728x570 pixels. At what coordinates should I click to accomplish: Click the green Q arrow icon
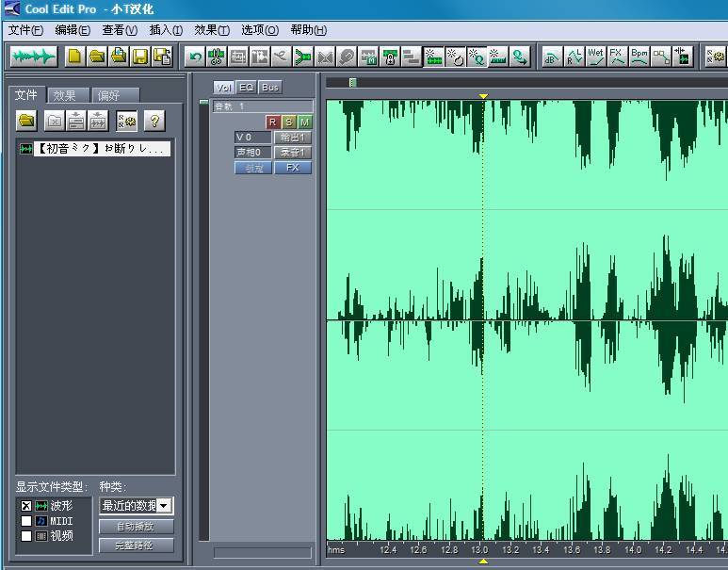coord(520,57)
